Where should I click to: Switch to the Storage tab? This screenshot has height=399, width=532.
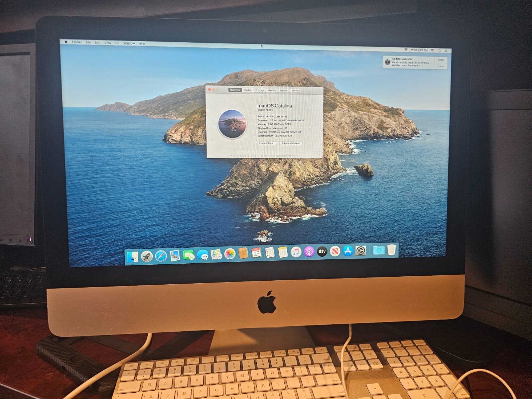(260, 90)
